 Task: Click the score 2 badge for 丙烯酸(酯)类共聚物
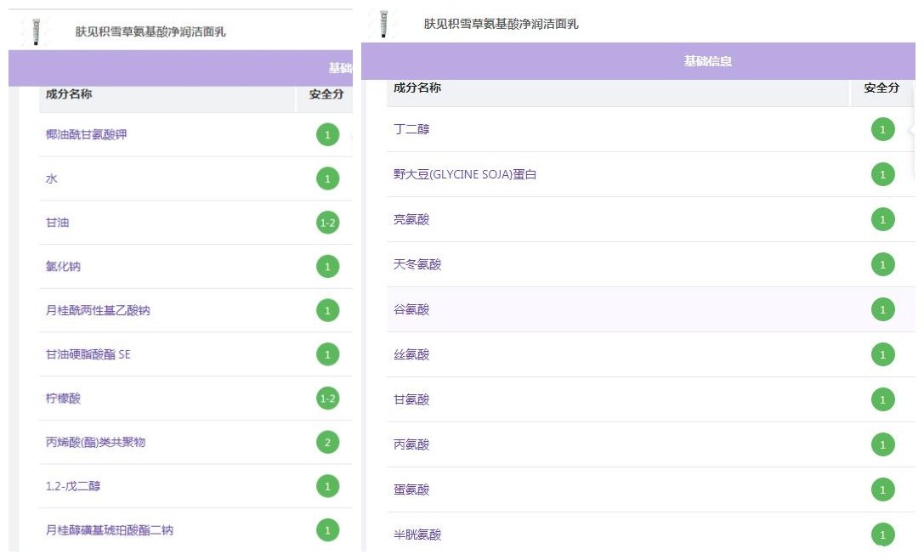coord(327,442)
